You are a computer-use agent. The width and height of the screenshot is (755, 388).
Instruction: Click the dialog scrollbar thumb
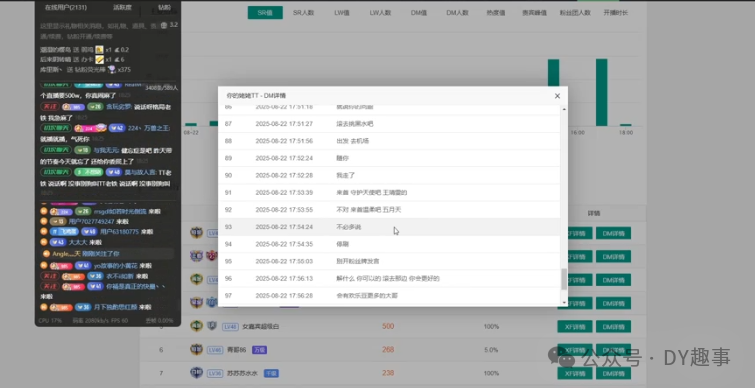pos(564,279)
